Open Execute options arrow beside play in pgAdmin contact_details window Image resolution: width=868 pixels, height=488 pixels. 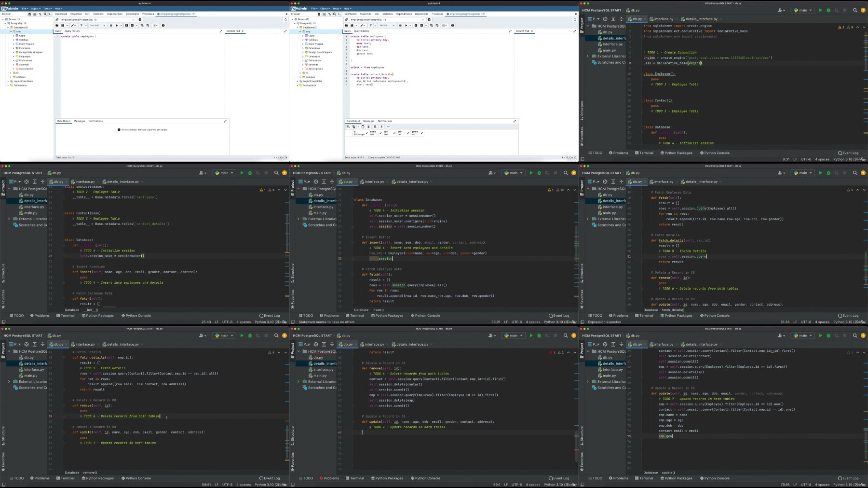(410, 26)
